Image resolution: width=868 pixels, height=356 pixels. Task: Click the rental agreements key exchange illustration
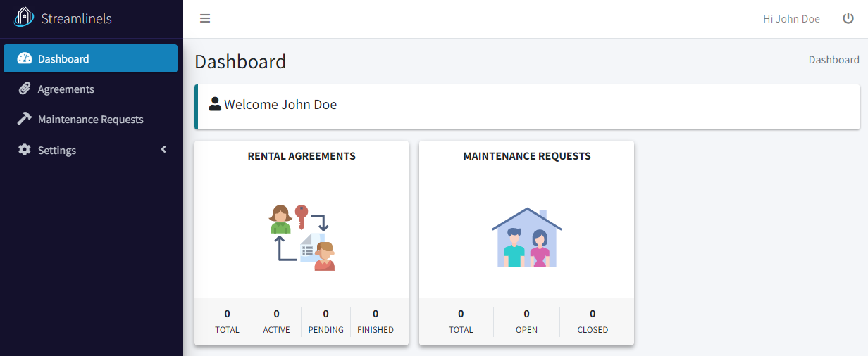(302, 238)
